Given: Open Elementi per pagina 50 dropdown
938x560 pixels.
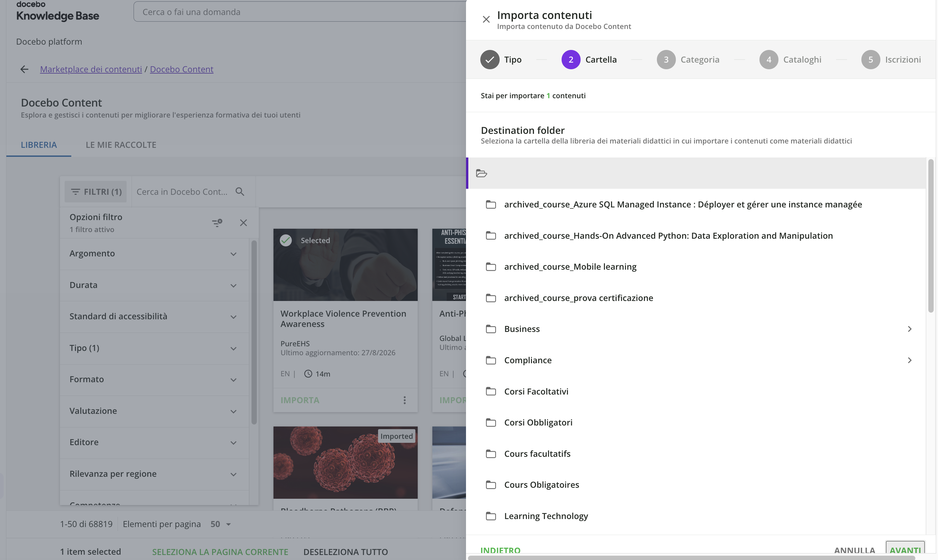Looking at the screenshot, I should 221,524.
